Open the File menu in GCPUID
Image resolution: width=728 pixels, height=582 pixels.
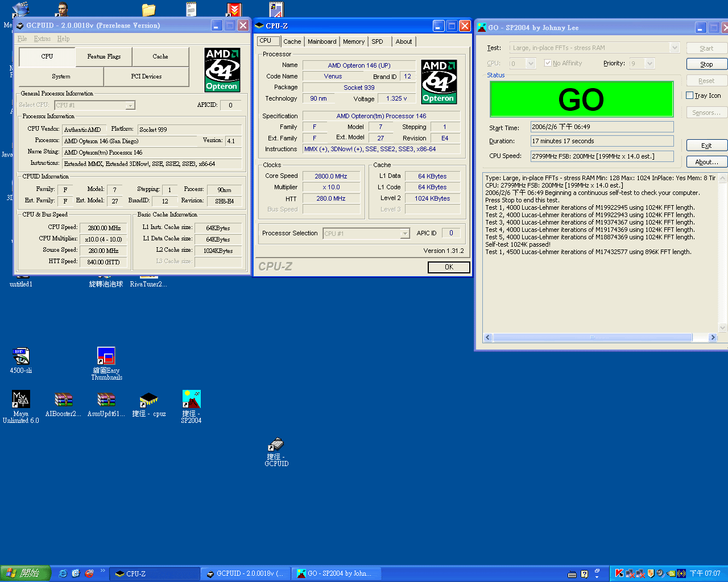[22, 39]
